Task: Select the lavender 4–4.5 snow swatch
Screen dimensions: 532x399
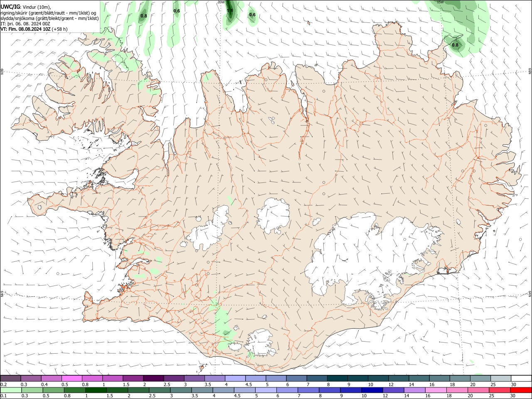Action: click(x=235, y=378)
